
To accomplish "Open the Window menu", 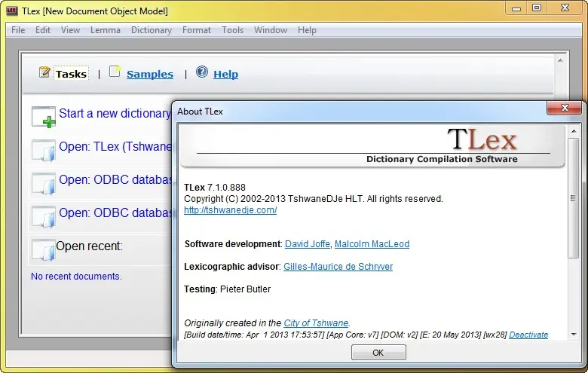I will [271, 30].
